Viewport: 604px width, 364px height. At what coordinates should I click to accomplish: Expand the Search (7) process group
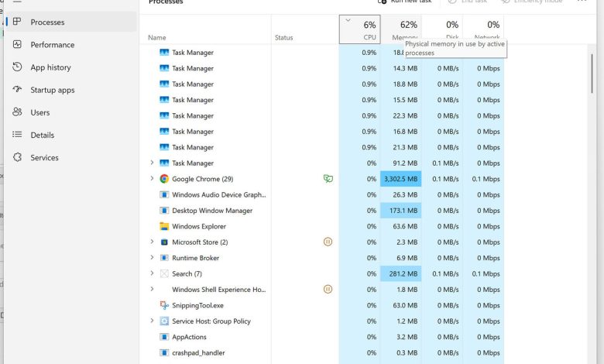152,273
